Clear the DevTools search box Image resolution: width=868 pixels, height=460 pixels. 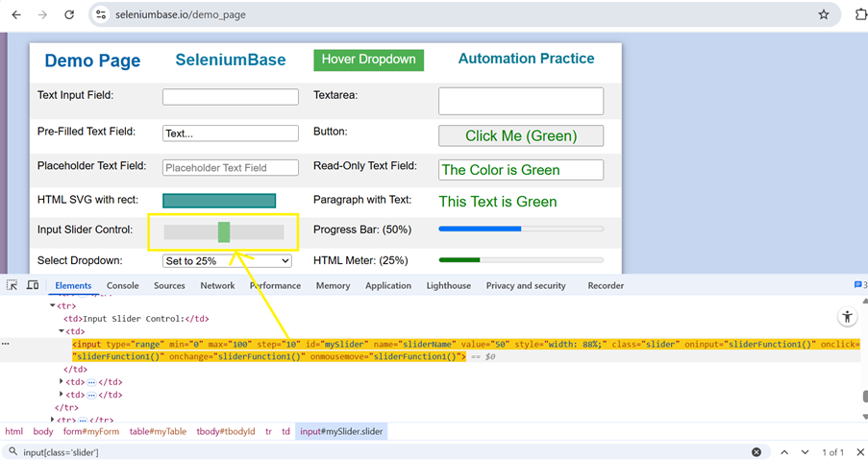(x=756, y=452)
